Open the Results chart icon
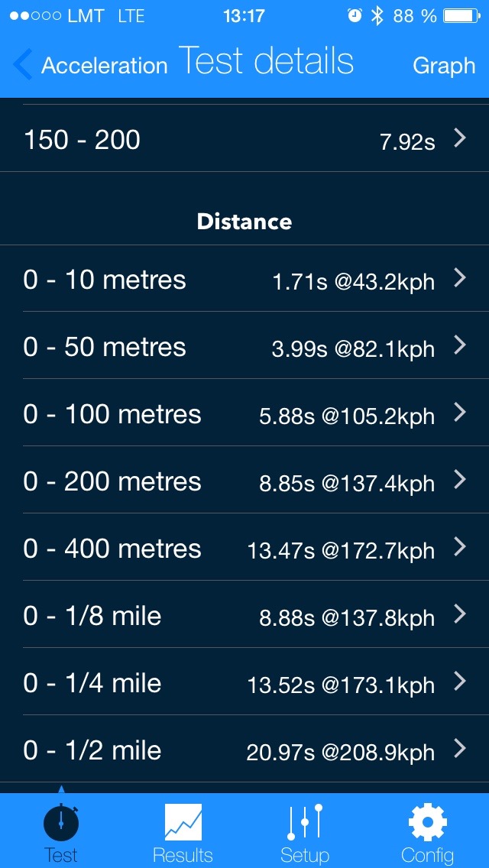Viewport: 489px width, 868px height. tap(183, 821)
